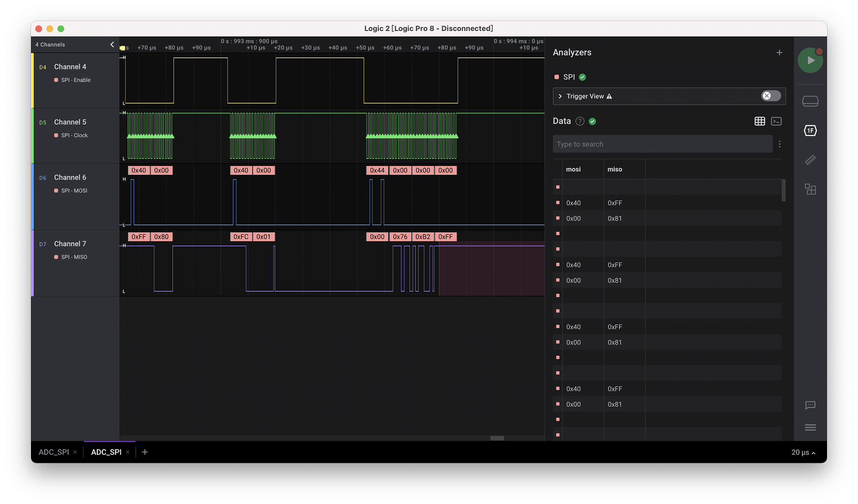Image resolution: width=858 pixels, height=504 pixels.
Task: Click 0xFC MISO decoded bubble
Action: pyautogui.click(x=241, y=237)
